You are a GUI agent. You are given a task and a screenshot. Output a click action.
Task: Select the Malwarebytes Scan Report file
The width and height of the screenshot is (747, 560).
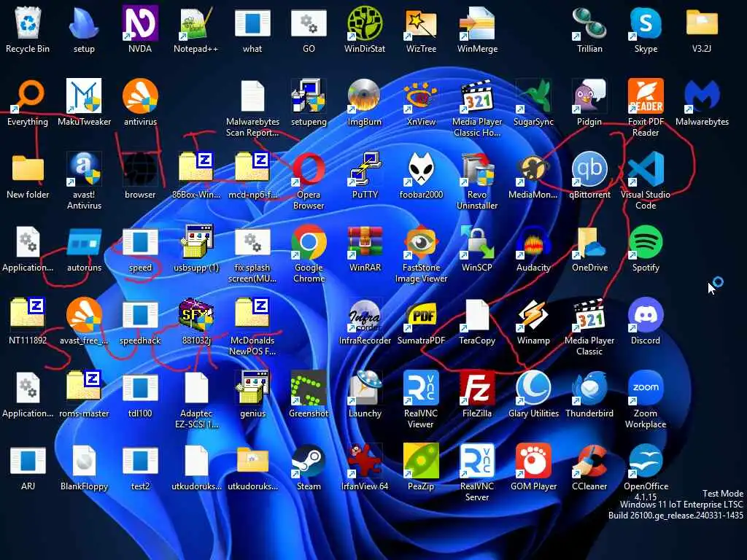pos(252,96)
